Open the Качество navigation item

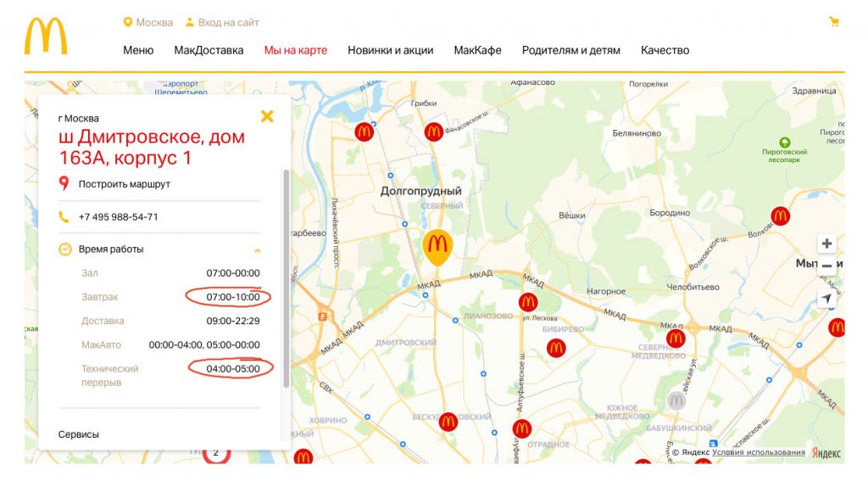pos(665,50)
